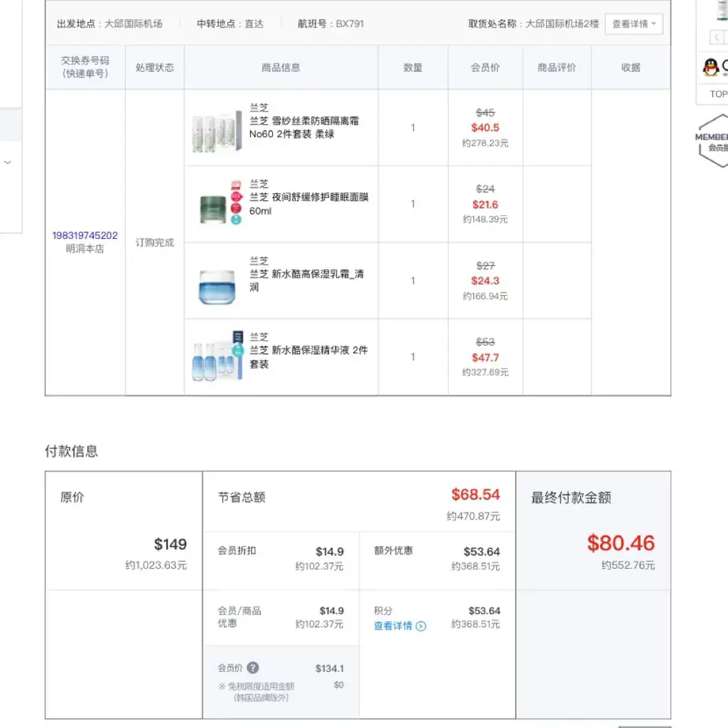Open the MEMBER hexagon badge on right edge
728x728 pixels.
point(713,141)
